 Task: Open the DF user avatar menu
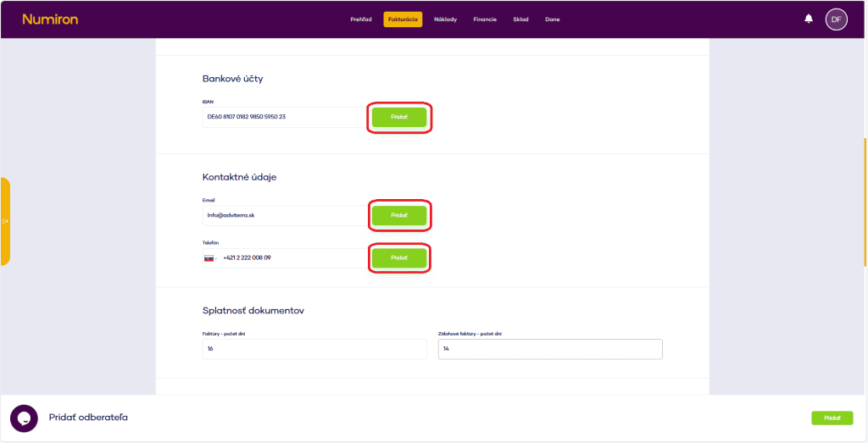point(836,19)
